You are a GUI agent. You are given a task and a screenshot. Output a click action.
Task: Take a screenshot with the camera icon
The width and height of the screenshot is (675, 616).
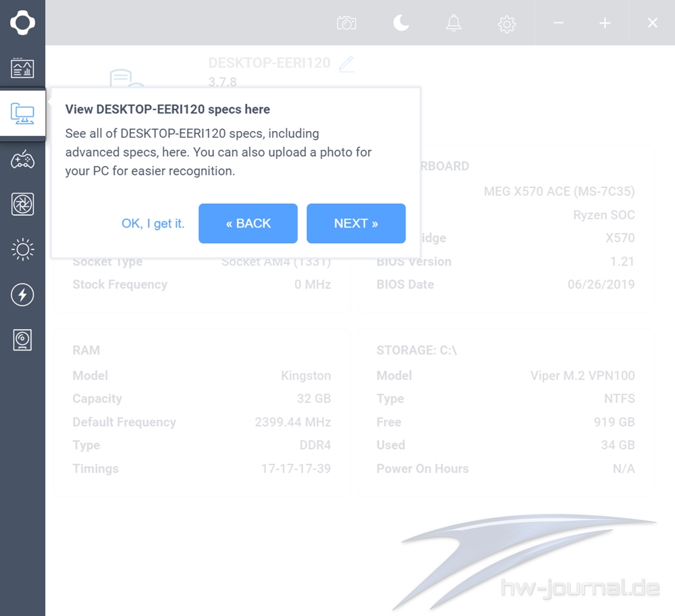click(x=346, y=23)
